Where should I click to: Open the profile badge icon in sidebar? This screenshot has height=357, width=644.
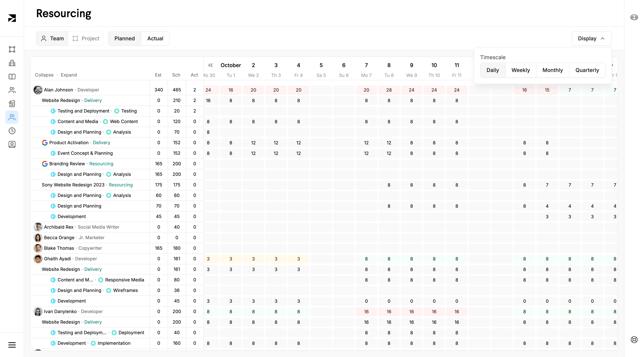coord(12,144)
